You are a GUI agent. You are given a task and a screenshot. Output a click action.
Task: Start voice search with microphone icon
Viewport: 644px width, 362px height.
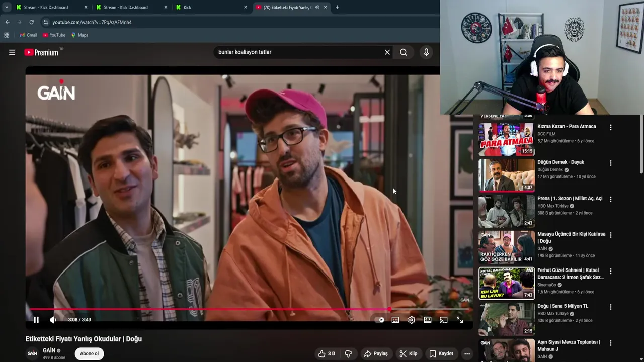[426, 52]
